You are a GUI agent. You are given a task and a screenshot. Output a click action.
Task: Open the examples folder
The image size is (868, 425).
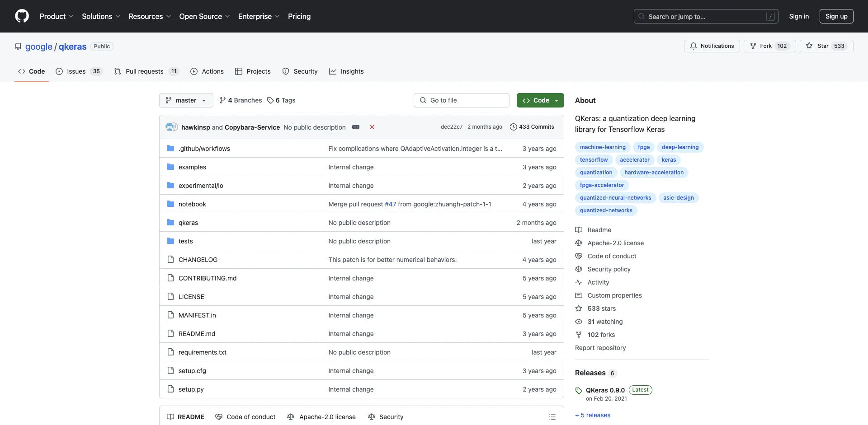click(x=192, y=167)
